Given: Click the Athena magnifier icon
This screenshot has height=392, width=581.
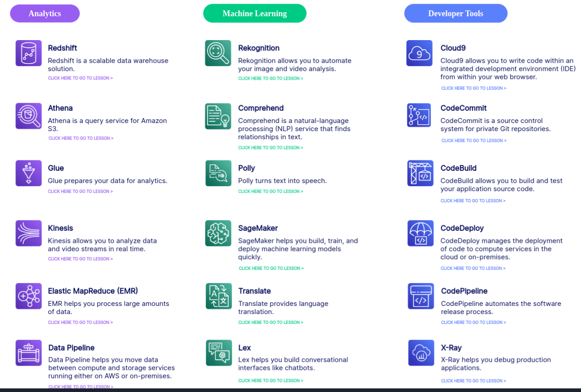Looking at the screenshot, I should coord(28,116).
